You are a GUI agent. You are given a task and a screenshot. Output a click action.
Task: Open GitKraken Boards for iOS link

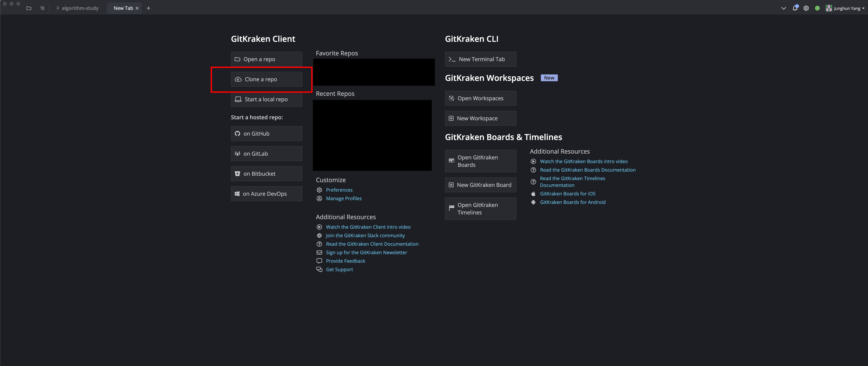click(x=568, y=193)
